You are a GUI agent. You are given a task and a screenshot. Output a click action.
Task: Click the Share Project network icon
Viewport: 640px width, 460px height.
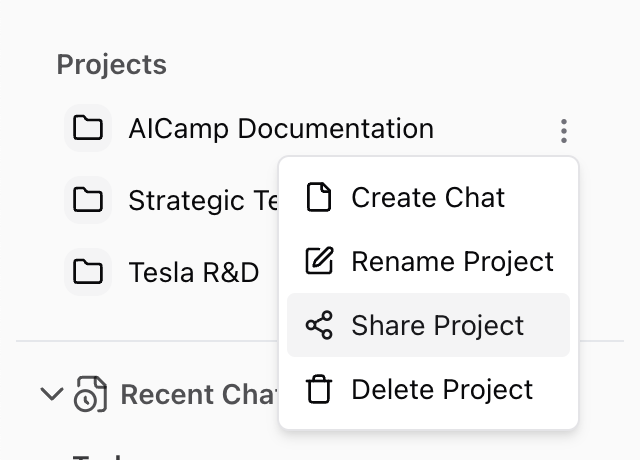(318, 326)
